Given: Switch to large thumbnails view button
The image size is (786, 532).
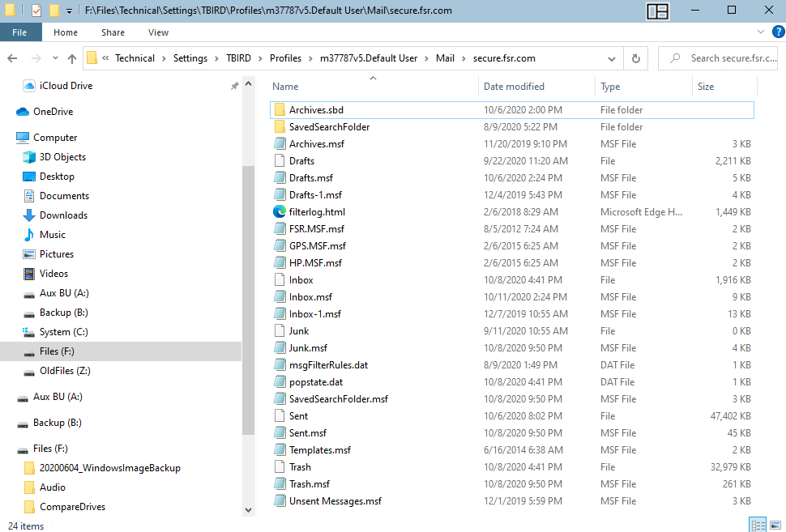Looking at the screenshot, I should click(x=775, y=525).
